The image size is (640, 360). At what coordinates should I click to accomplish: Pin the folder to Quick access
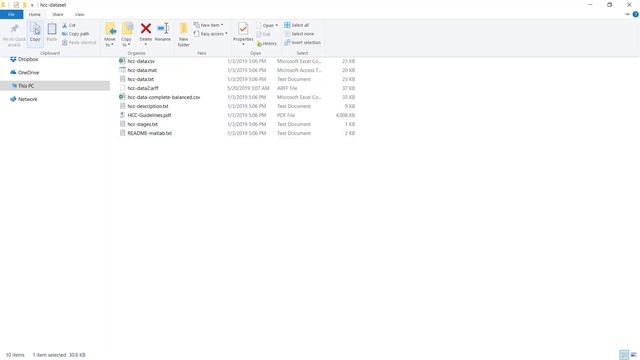14,35
